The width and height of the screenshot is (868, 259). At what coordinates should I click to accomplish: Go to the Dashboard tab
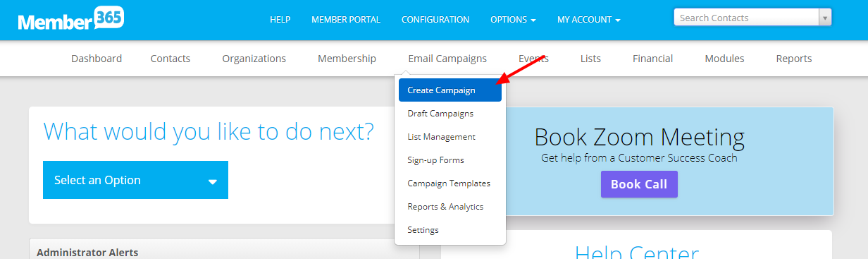pos(97,59)
